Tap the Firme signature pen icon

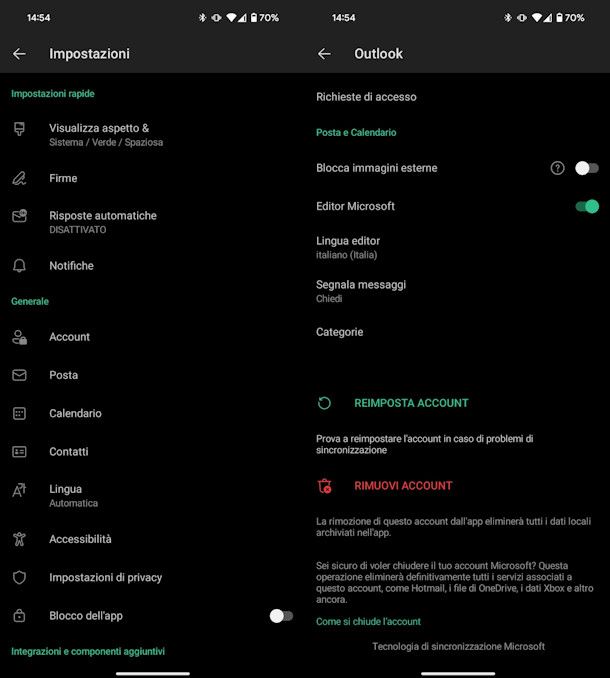[19, 178]
